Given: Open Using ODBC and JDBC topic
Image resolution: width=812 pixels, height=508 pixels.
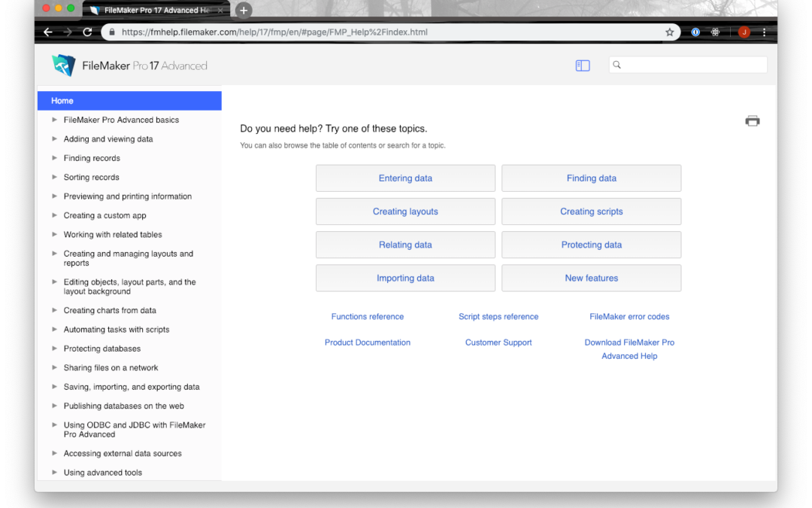Looking at the screenshot, I should pyautogui.click(x=135, y=430).
